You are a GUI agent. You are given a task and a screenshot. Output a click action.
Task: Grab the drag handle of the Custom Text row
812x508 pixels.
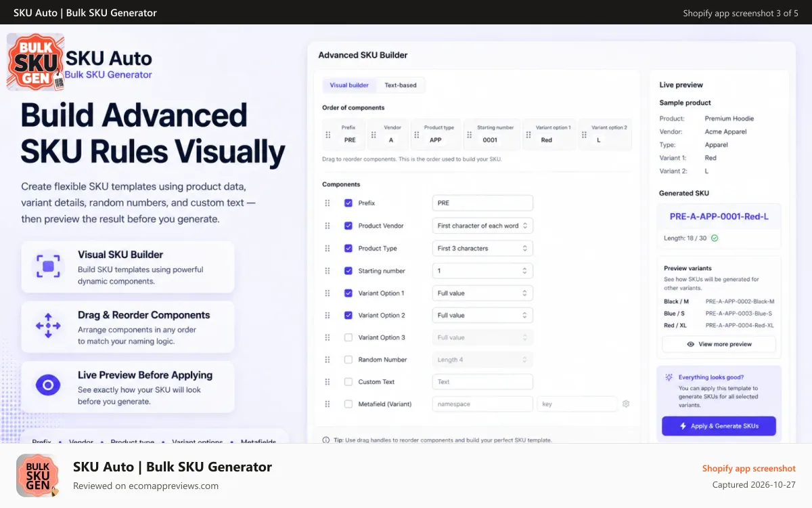point(328,382)
